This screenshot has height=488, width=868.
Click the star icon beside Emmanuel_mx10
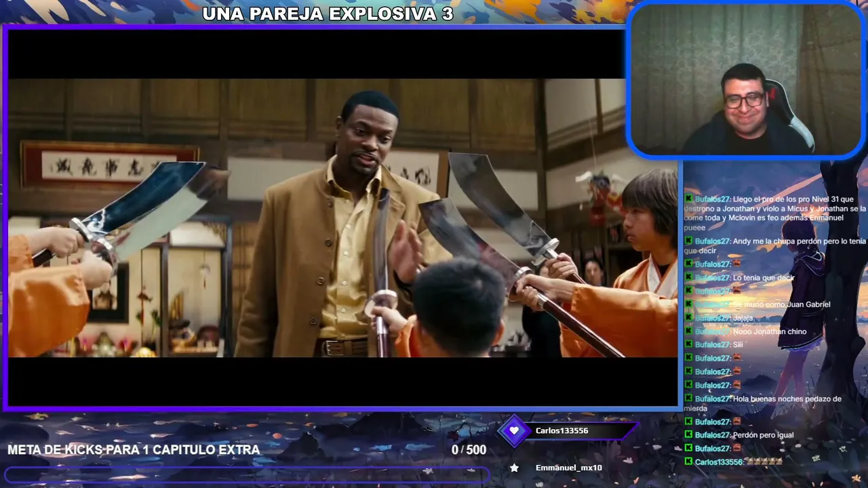tap(514, 468)
